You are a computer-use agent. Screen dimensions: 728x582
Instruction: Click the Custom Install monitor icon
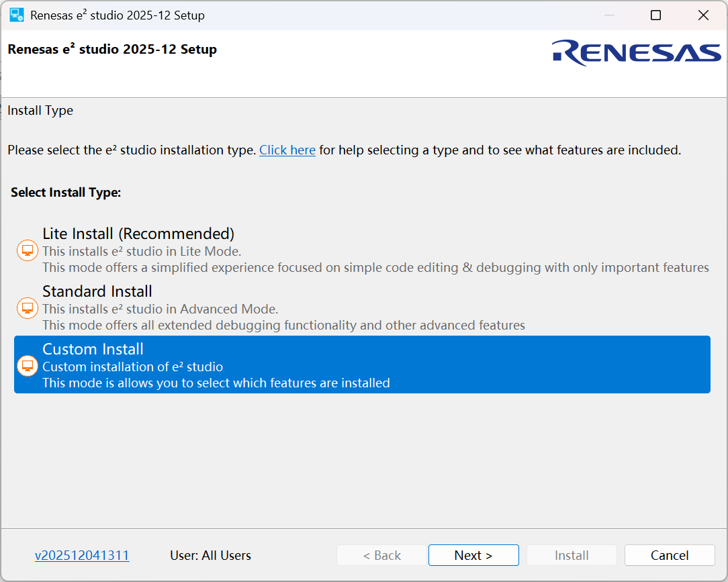[x=28, y=367]
